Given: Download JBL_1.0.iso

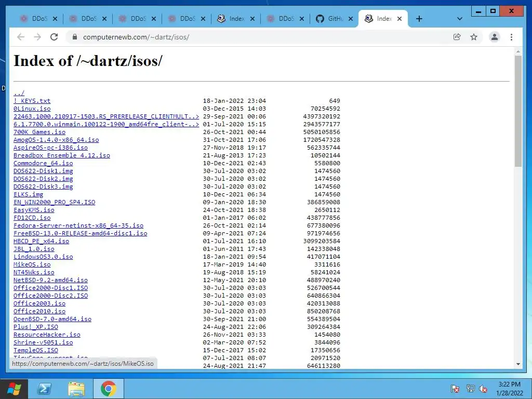Looking at the screenshot, I should tap(34, 249).
